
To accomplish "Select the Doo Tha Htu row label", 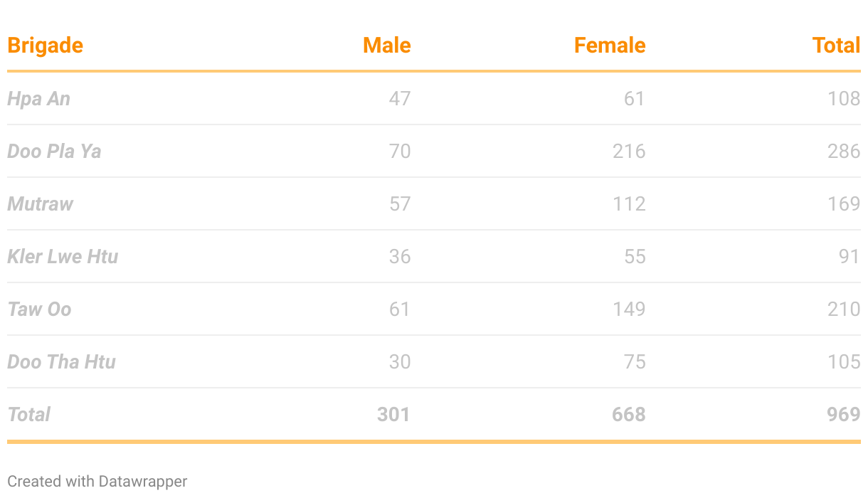I will [x=61, y=361].
